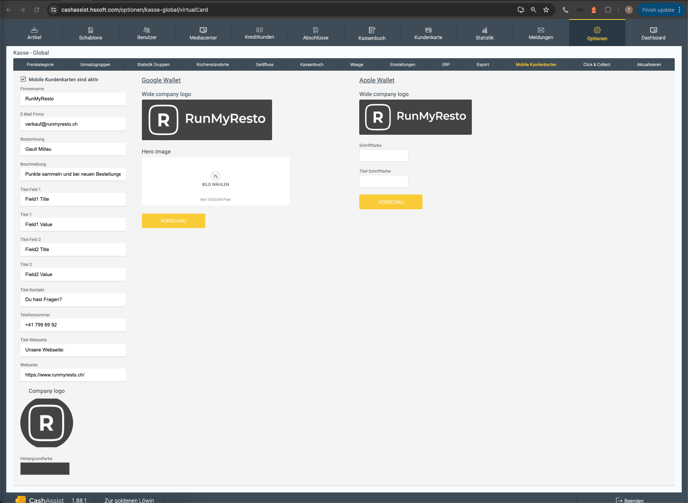
Task: Open the Schablone section icon
Action: (90, 30)
